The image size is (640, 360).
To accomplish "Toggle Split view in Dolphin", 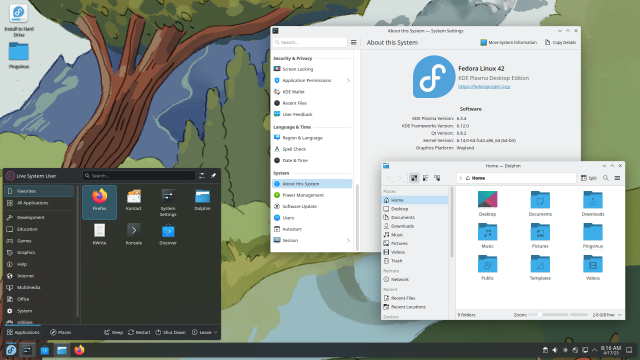I will tap(589, 178).
